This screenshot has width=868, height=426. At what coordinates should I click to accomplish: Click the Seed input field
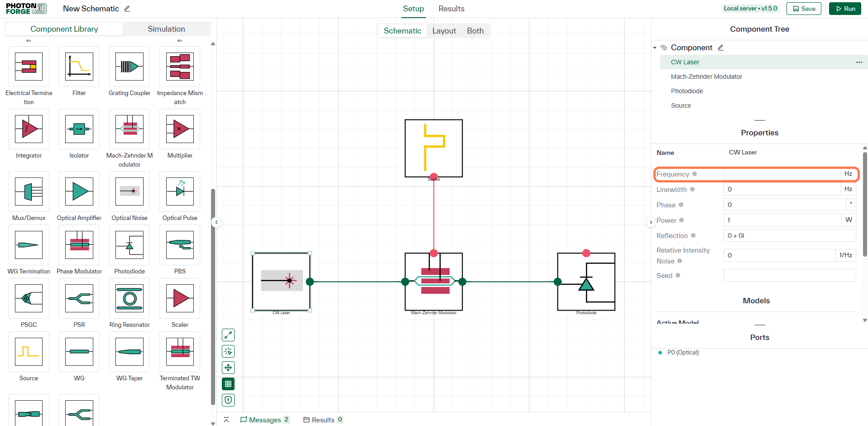[x=790, y=275]
